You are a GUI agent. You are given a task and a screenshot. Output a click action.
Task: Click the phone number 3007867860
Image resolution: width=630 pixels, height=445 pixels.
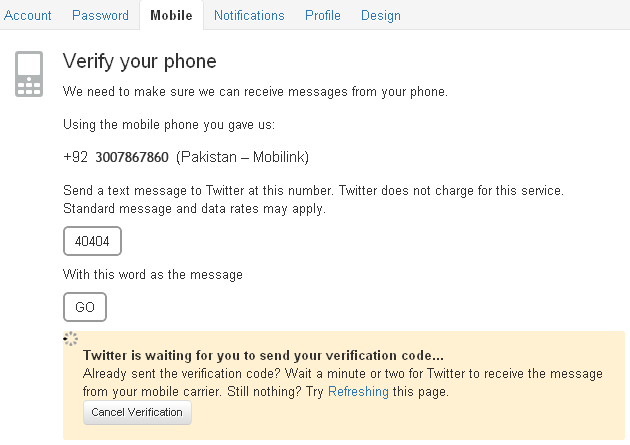coord(132,157)
